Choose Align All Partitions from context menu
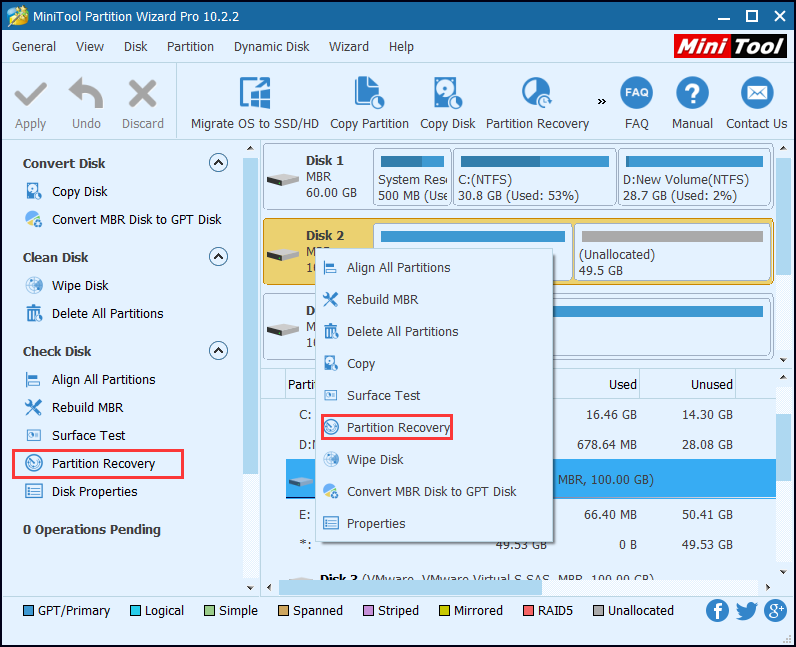Viewport: 796px width, 647px height. [x=434, y=268]
